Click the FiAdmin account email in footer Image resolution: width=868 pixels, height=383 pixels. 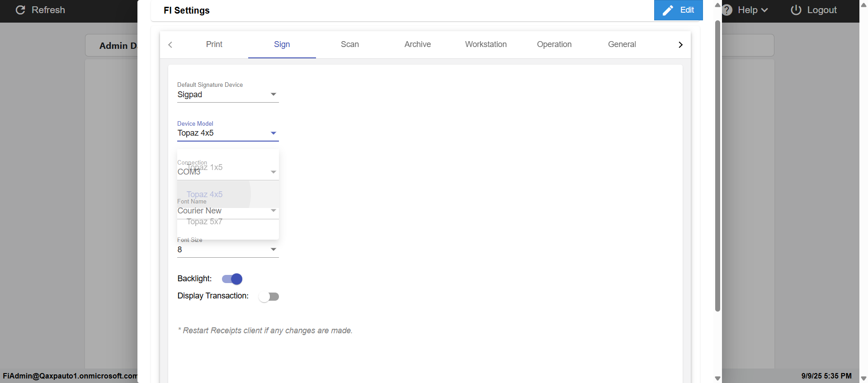tap(70, 376)
